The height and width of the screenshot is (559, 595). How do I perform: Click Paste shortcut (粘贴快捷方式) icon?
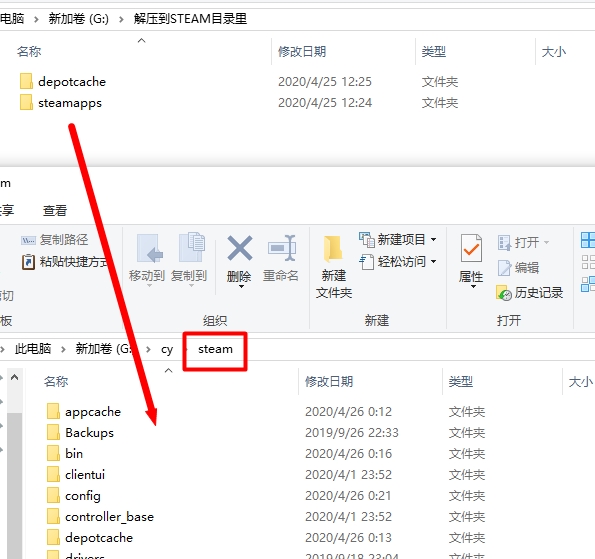click(28, 262)
